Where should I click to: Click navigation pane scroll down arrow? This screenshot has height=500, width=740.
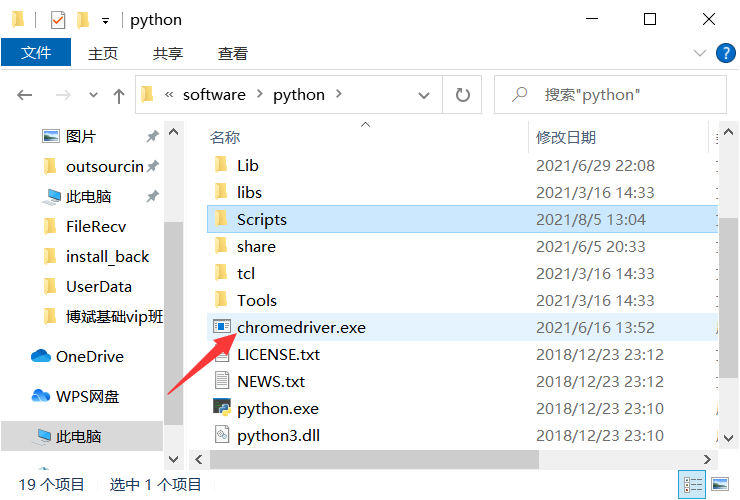(174, 459)
